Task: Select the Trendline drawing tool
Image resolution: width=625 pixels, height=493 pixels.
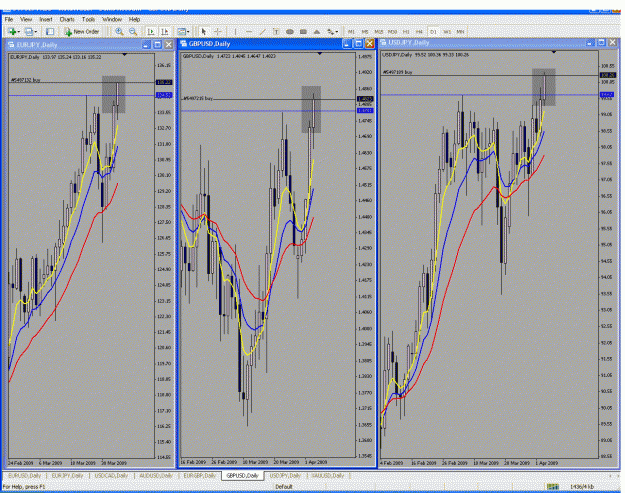Action: [263, 31]
